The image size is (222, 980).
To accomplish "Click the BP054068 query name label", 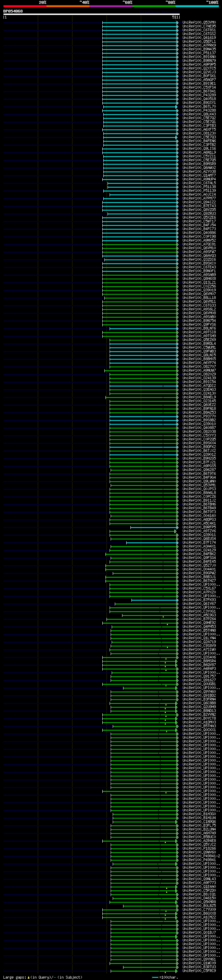I will click(13, 11).
